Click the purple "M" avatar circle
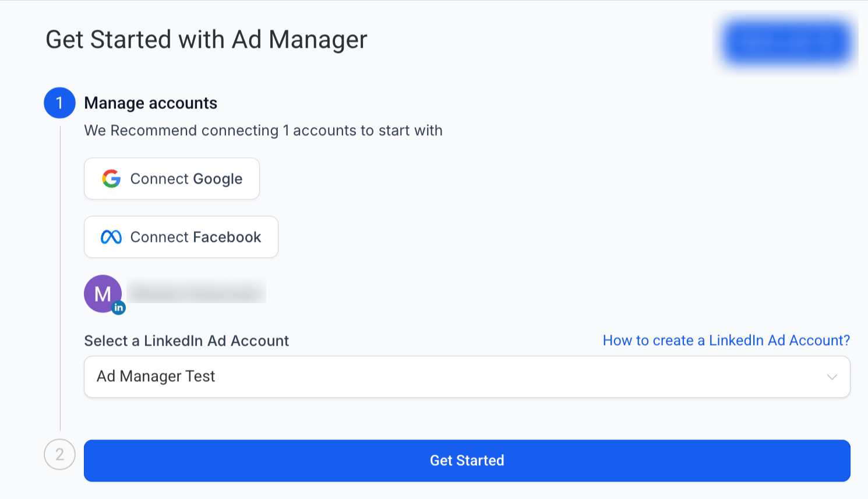 click(103, 293)
